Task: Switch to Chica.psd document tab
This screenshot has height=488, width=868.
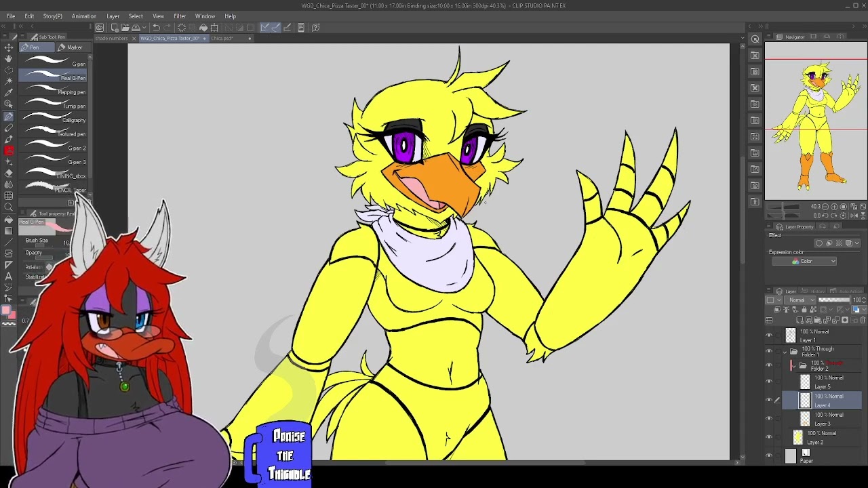Action: click(x=222, y=39)
